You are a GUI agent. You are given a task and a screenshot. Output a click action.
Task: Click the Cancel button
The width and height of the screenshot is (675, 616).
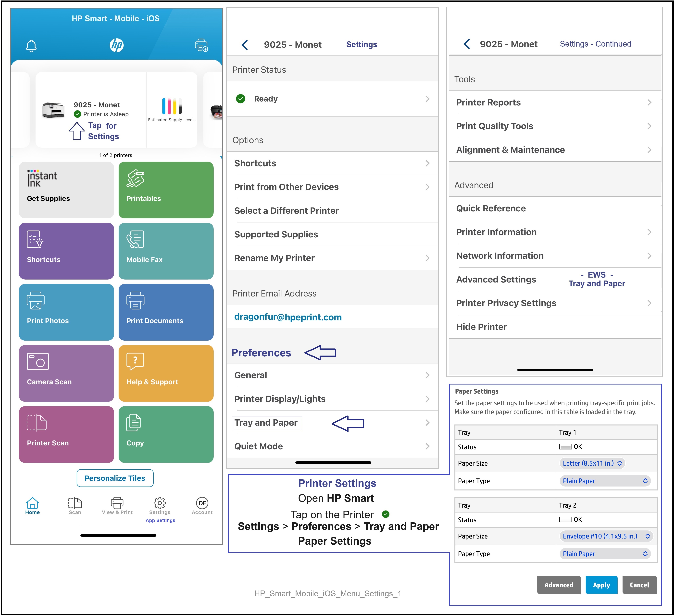pyautogui.click(x=639, y=585)
